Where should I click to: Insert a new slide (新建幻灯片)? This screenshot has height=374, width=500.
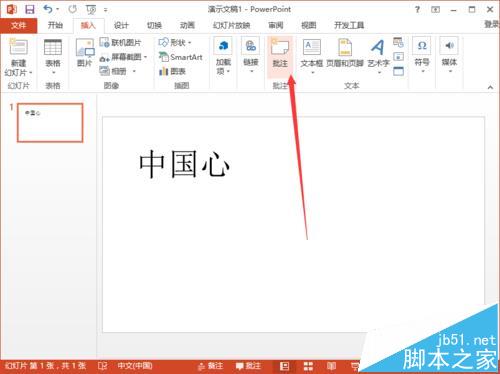18,57
